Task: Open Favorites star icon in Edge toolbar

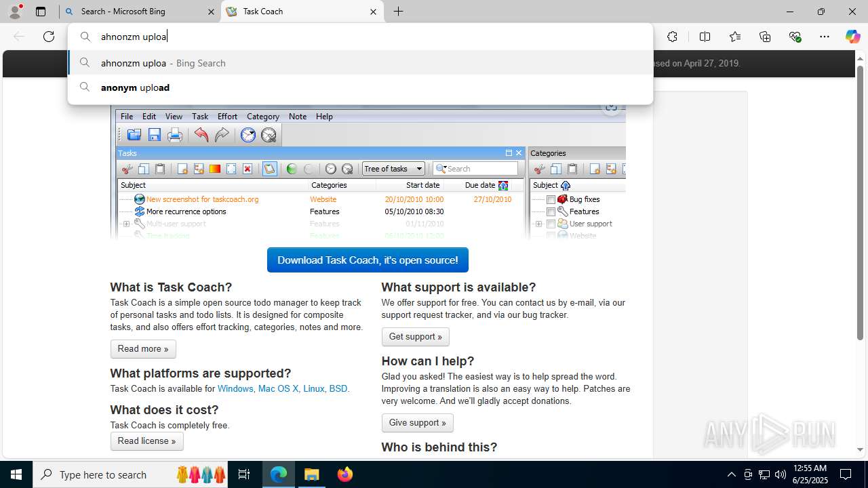Action: pos(735,37)
